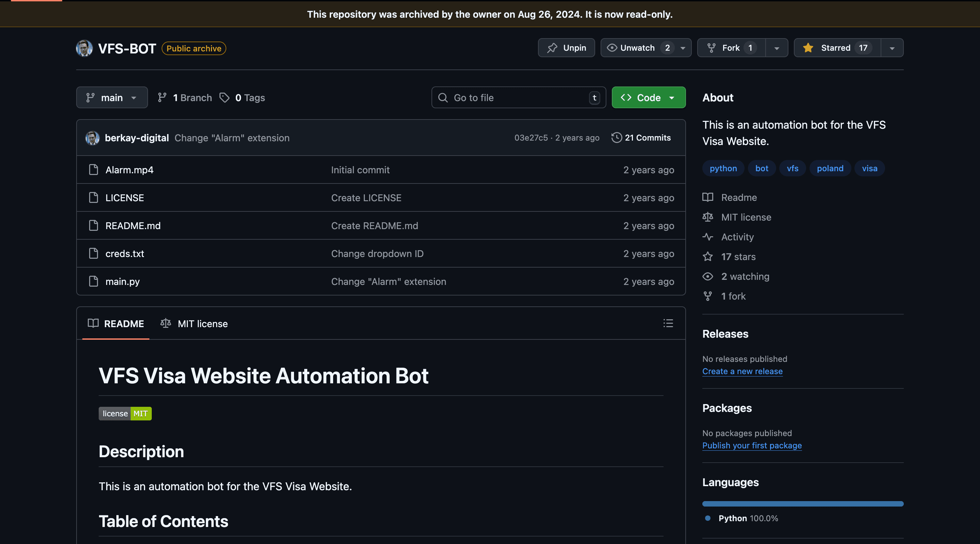Click the Readme book icon in About

tap(708, 197)
